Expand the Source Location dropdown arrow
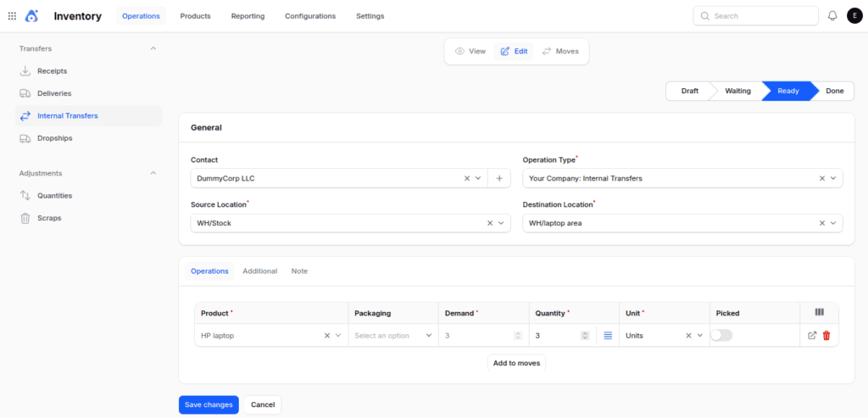The image size is (868, 418). click(501, 223)
